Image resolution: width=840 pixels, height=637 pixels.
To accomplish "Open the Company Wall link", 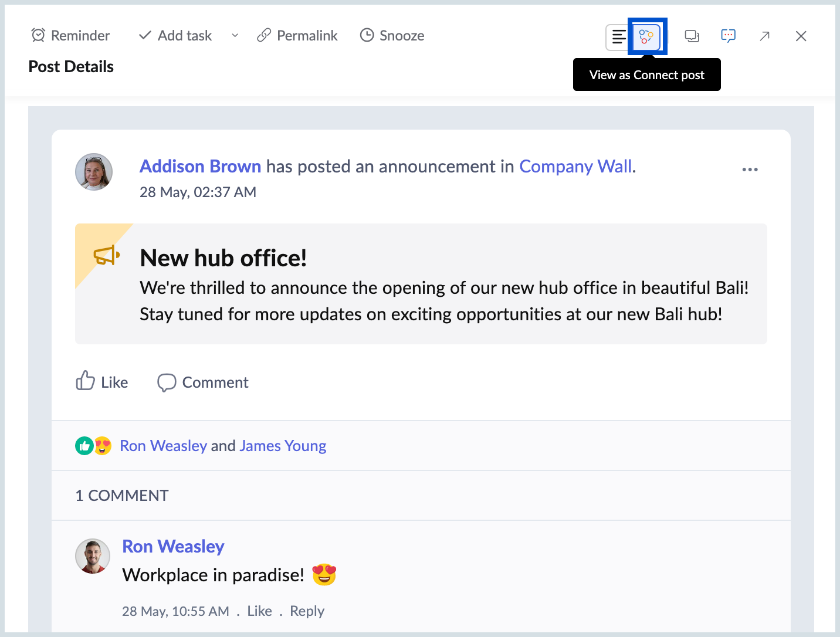I will [576, 167].
